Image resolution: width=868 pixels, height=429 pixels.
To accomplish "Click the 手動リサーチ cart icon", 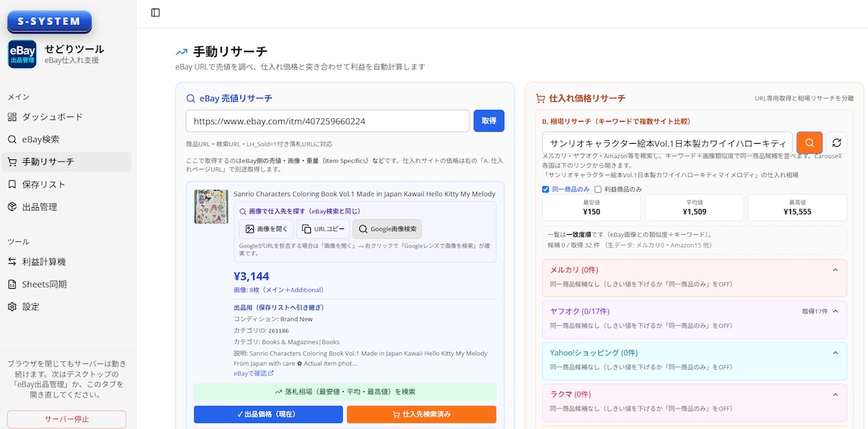I will tap(12, 161).
